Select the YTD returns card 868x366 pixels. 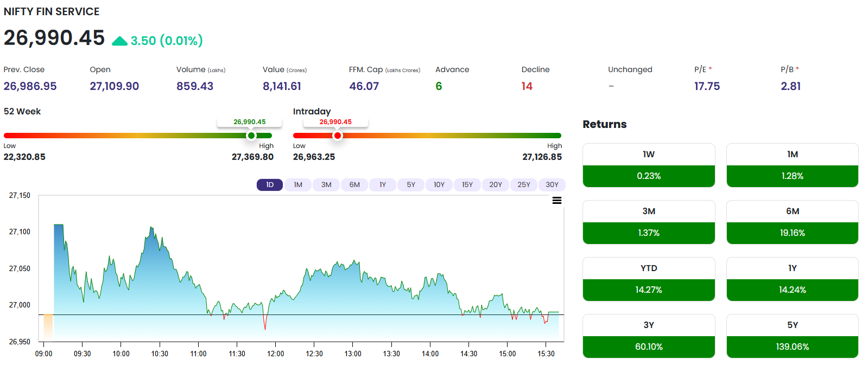pyautogui.click(x=649, y=279)
